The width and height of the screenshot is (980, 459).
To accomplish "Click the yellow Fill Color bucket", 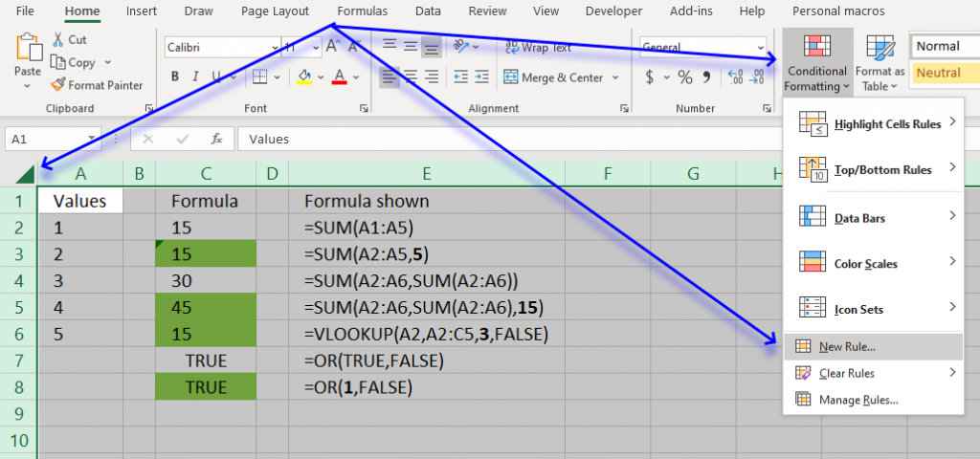I will tap(305, 77).
